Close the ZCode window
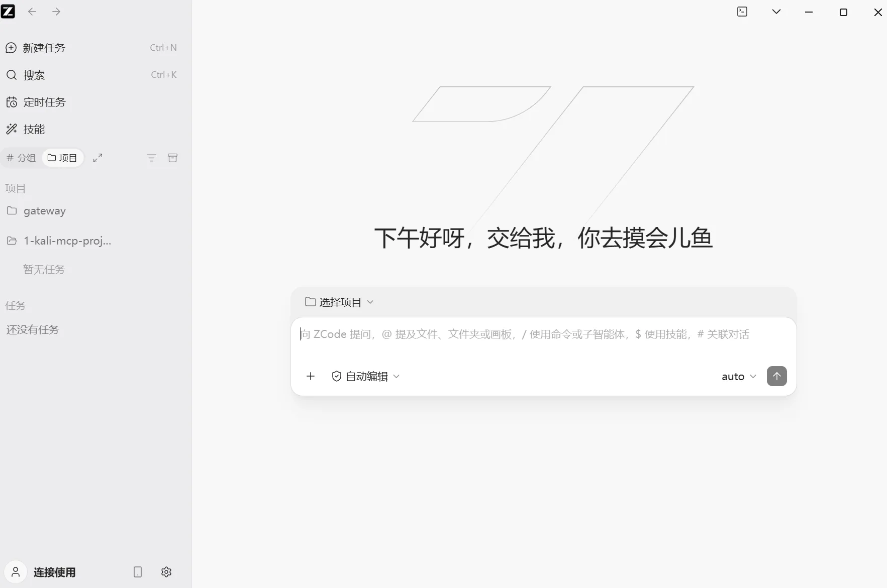 click(878, 12)
